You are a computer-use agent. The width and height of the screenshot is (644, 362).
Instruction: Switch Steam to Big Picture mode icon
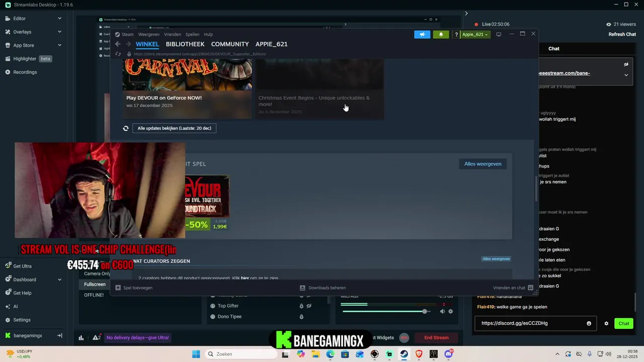click(x=499, y=34)
